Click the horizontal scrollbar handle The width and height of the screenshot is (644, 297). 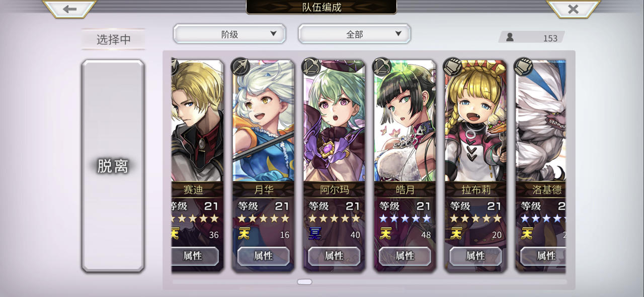coord(304,282)
